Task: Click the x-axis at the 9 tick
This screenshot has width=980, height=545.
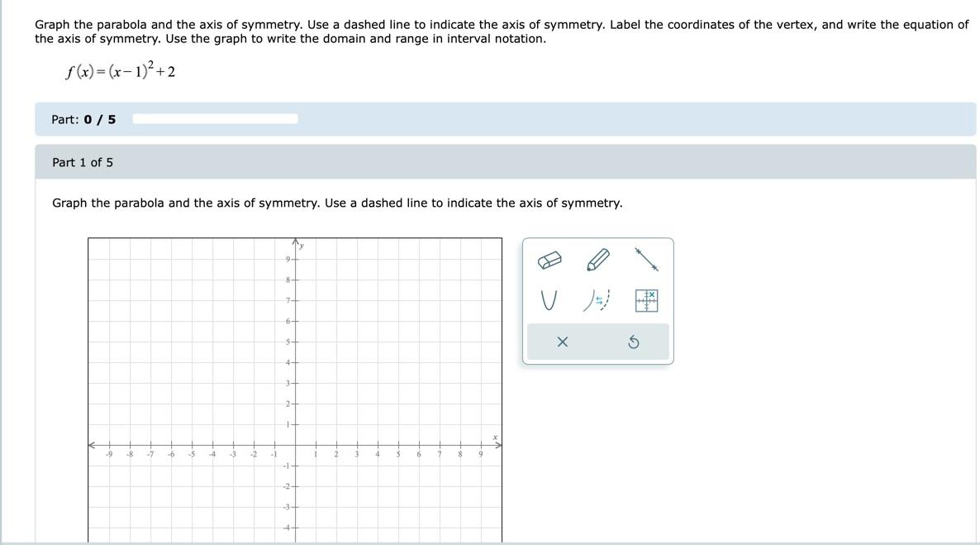Action: click(x=481, y=445)
